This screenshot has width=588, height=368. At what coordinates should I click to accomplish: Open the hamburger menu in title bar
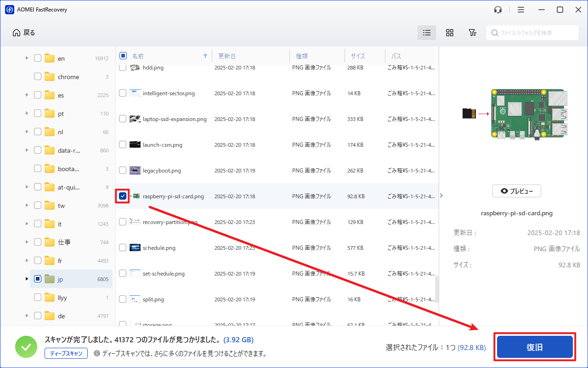coord(521,10)
